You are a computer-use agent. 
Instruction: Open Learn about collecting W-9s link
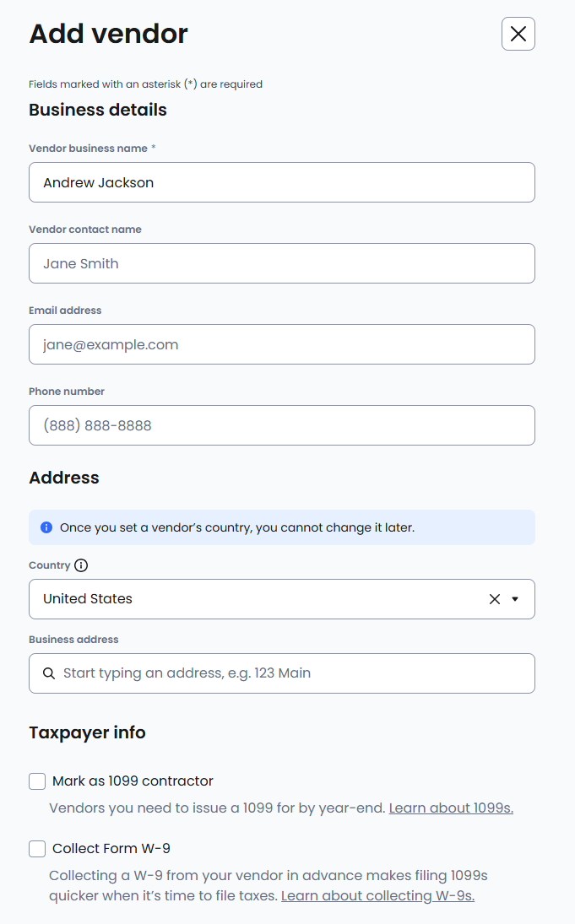click(377, 895)
